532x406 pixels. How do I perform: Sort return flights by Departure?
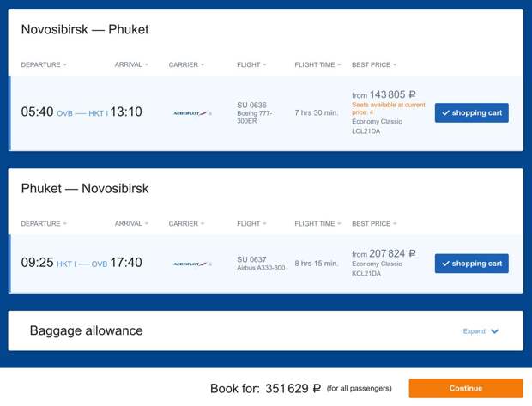(x=43, y=224)
